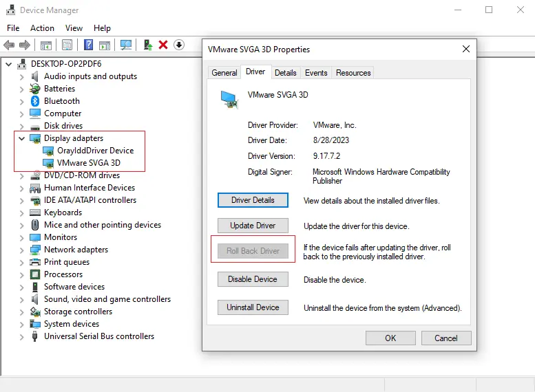This screenshot has height=392, width=535.
Task: Expand the System devices chevron
Action: click(21, 325)
